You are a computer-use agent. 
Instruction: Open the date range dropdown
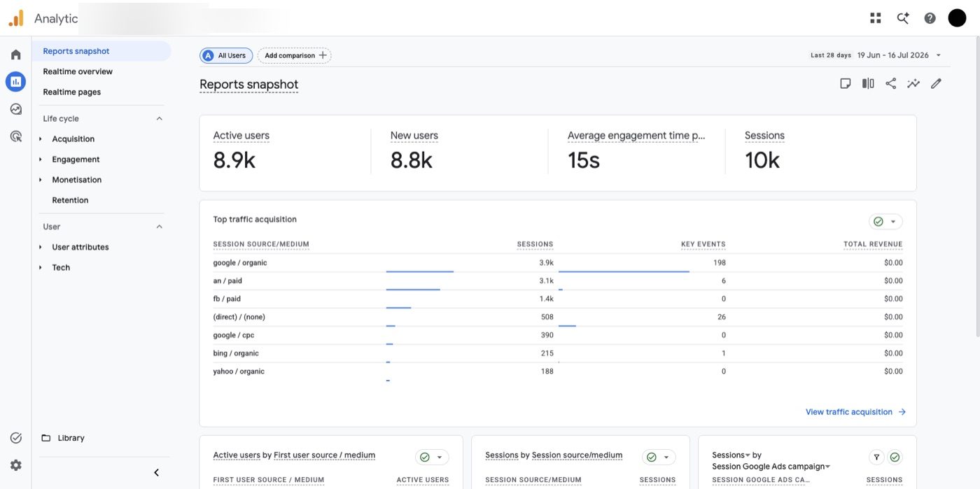(938, 55)
